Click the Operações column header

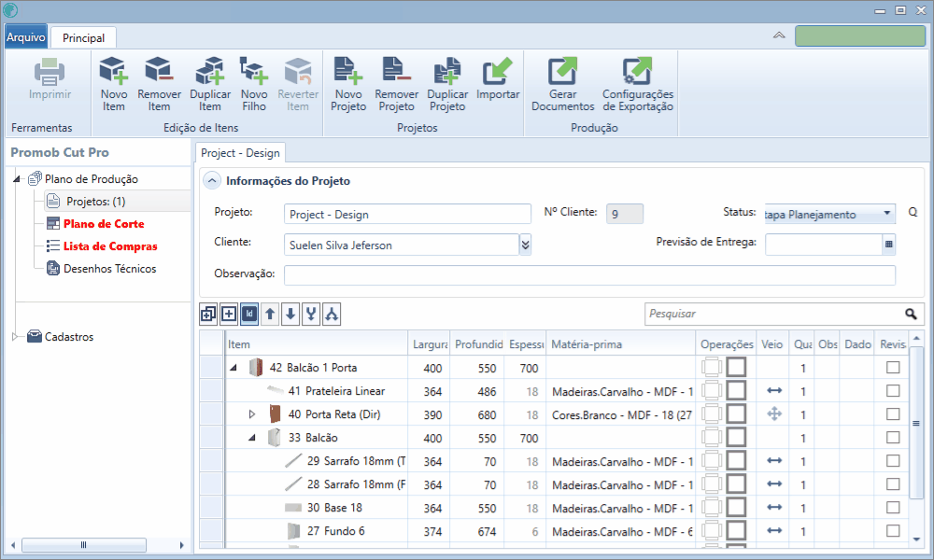click(x=726, y=344)
